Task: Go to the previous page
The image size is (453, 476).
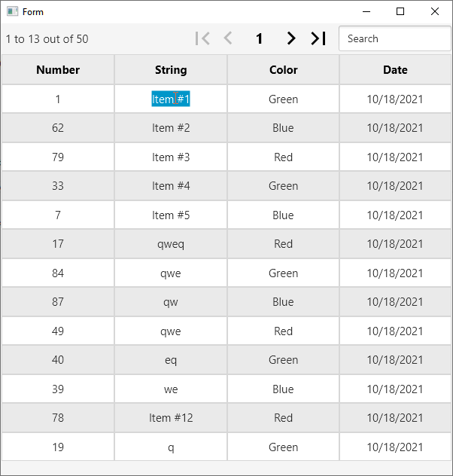Action: coord(228,38)
